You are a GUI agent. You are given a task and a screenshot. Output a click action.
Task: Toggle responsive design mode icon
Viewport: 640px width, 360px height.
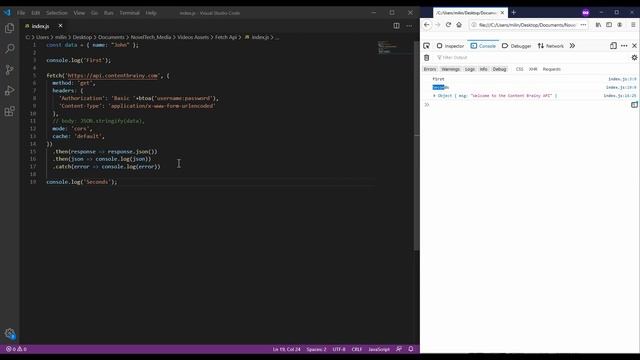coord(613,46)
